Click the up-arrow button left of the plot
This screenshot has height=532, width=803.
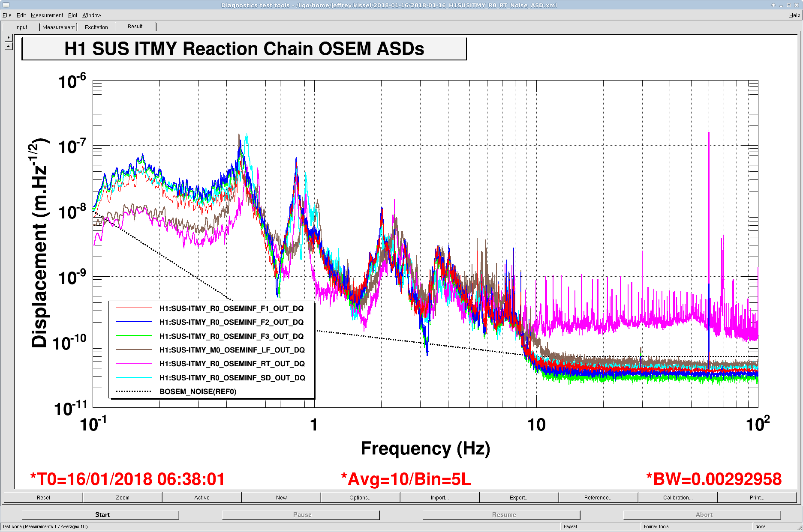(x=9, y=46)
